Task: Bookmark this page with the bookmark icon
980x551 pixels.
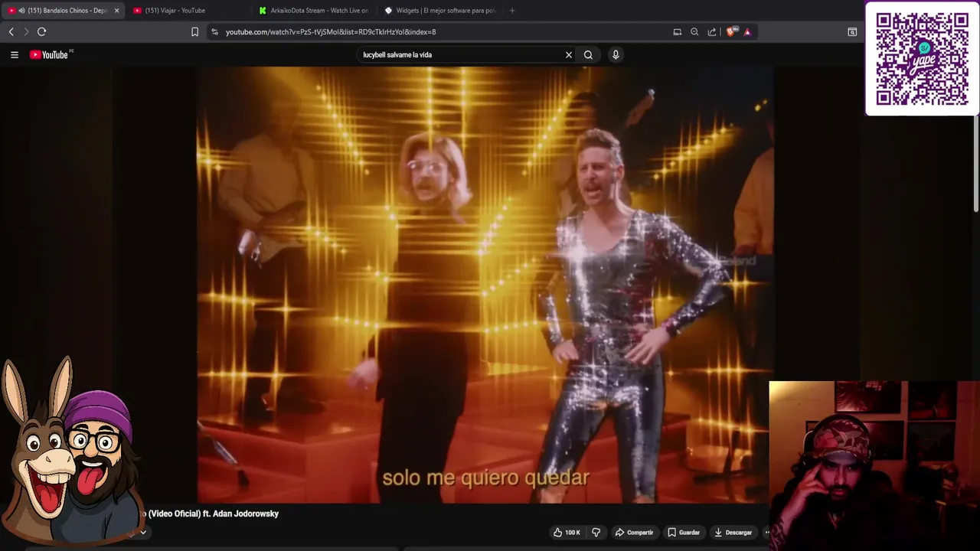Action: pyautogui.click(x=194, y=31)
